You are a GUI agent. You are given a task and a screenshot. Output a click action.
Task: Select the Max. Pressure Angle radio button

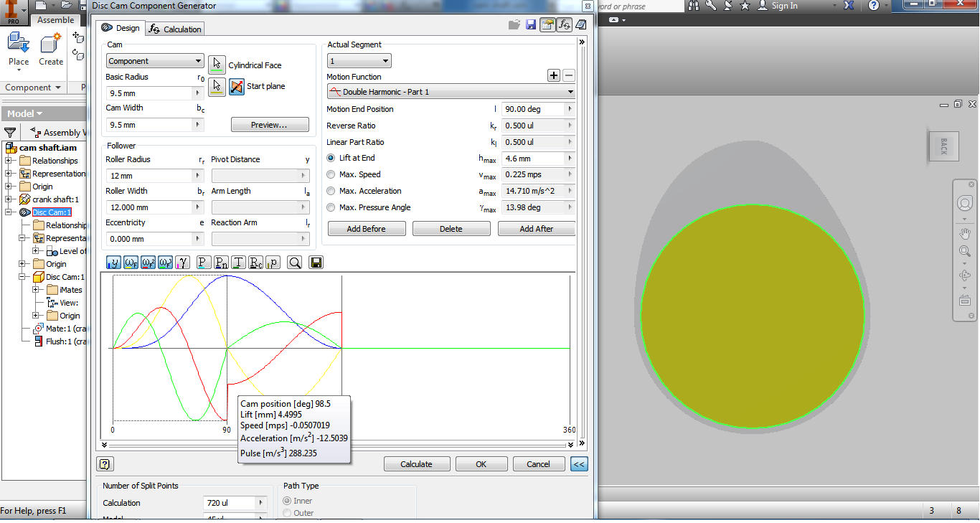331,207
